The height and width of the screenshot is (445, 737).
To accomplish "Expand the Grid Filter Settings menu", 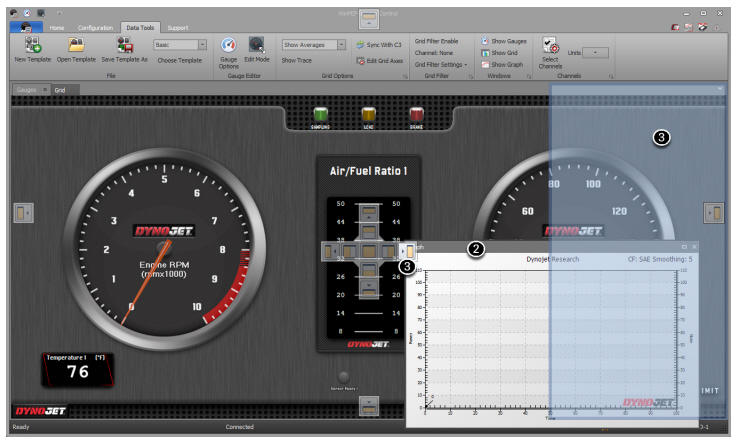I will [x=441, y=64].
